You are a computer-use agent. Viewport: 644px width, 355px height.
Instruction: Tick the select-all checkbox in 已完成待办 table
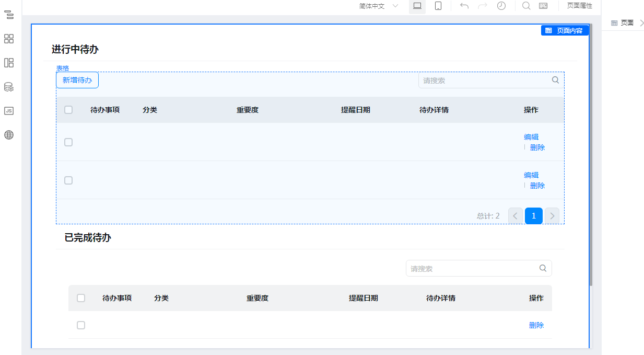point(81,298)
